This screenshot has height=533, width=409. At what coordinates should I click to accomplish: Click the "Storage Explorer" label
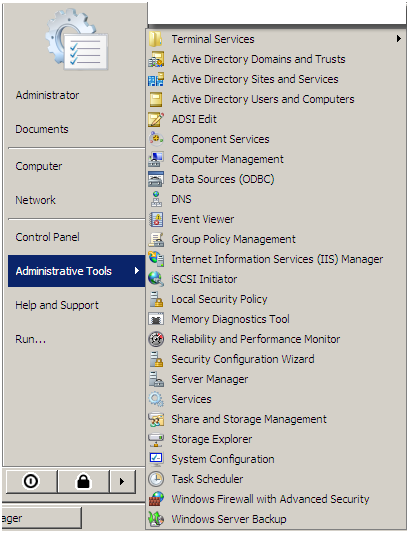211,439
